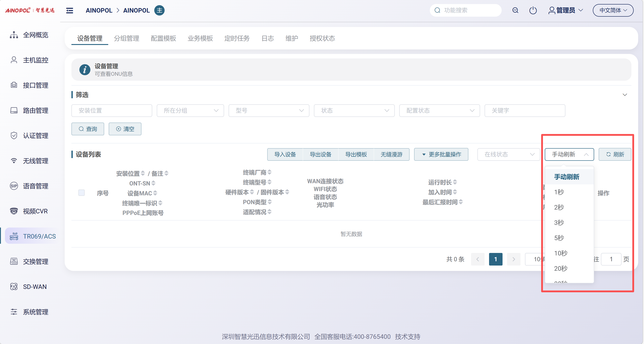Click the ONT-SN column sort arrows
The image size is (644, 344).
pos(153,183)
